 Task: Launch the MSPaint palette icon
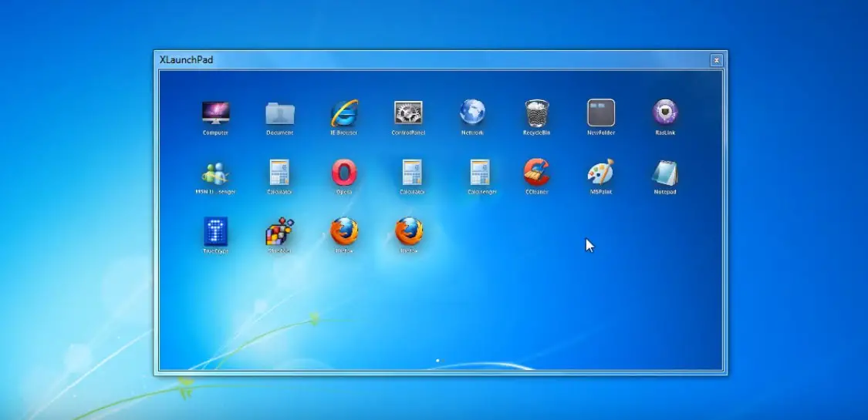click(x=601, y=172)
